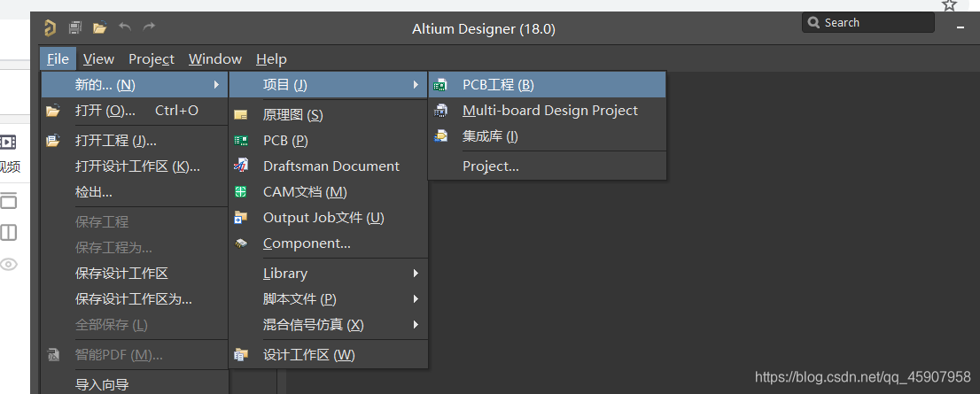Open the Window menu
The height and width of the screenshot is (394, 980).
pos(214,59)
